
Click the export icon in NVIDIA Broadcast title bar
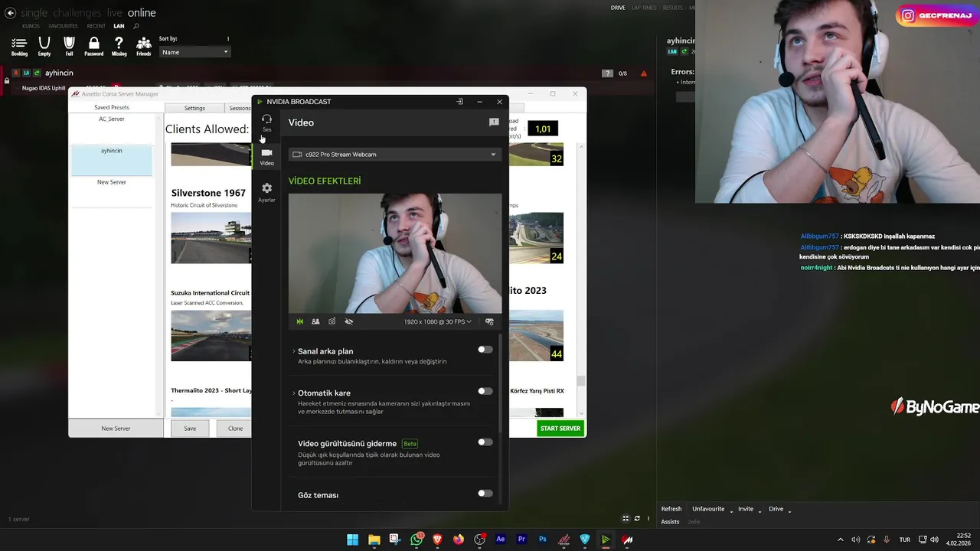pos(459,102)
